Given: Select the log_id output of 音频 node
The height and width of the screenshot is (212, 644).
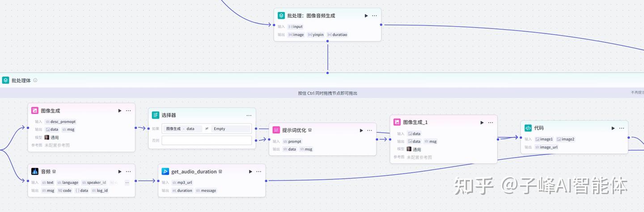Looking at the screenshot, I should coord(100,191).
